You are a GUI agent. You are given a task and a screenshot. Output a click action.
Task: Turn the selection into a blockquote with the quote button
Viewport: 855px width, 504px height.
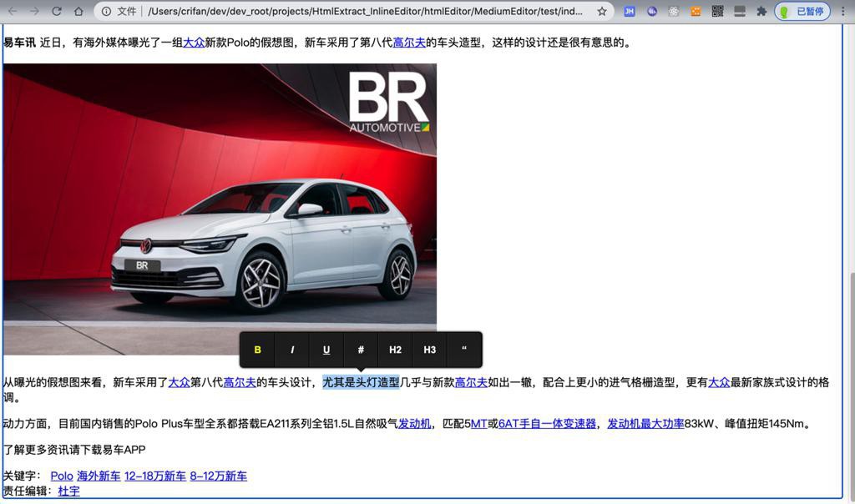coord(464,350)
